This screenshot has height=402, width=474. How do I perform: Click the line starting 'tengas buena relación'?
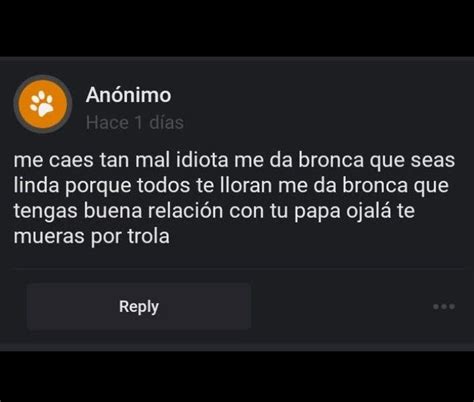(x=214, y=211)
